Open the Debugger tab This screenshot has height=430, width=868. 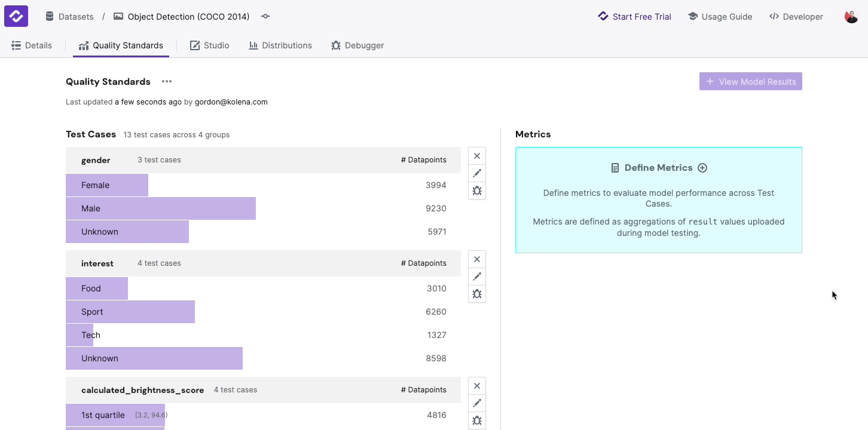point(357,45)
